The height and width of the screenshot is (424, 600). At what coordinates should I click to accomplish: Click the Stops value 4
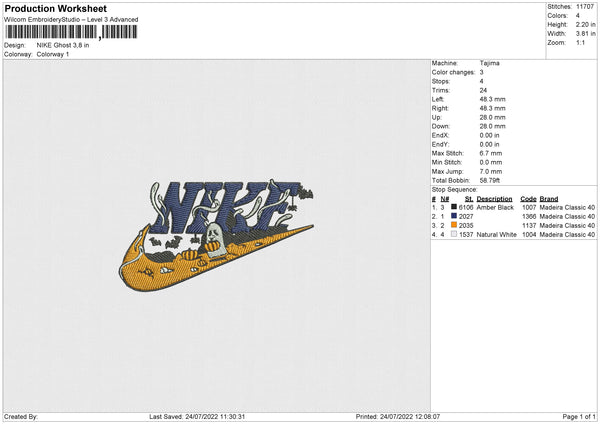click(x=481, y=81)
